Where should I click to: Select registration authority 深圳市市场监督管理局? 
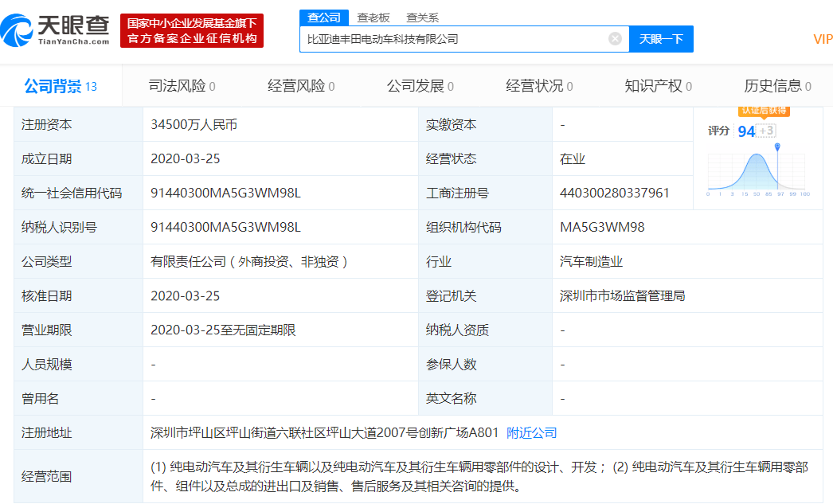click(622, 296)
